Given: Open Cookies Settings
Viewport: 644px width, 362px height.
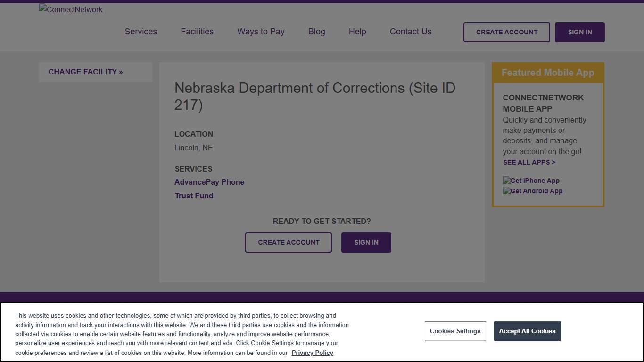Looking at the screenshot, I should (455, 331).
